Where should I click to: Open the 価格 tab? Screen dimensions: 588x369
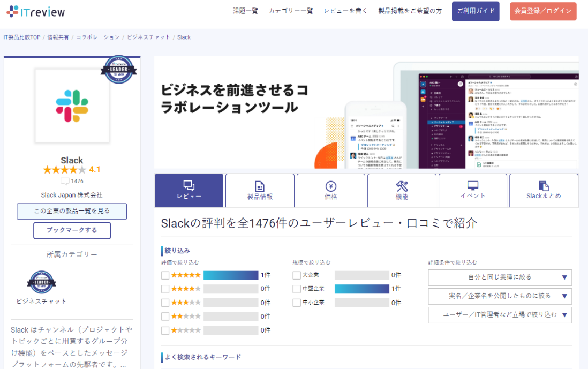click(331, 190)
